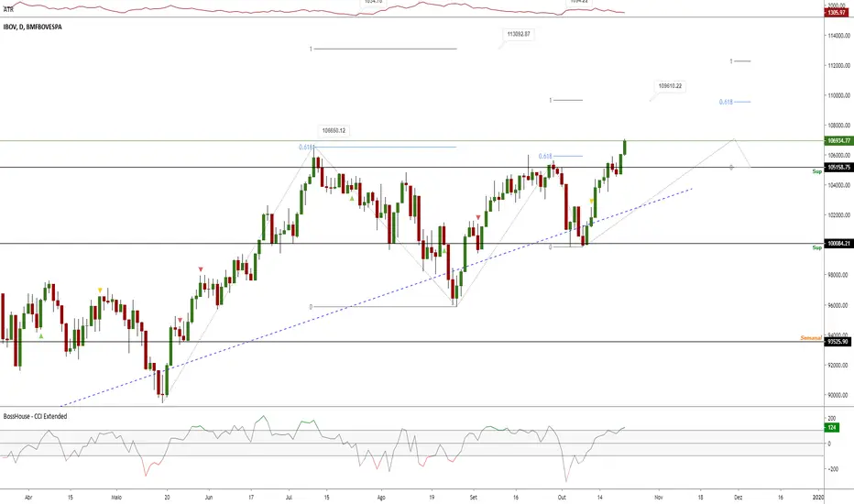Image resolution: width=854 pixels, height=504 pixels.
Task: Select the 0.618 Fibonacci label near September high
Action: [x=545, y=157]
